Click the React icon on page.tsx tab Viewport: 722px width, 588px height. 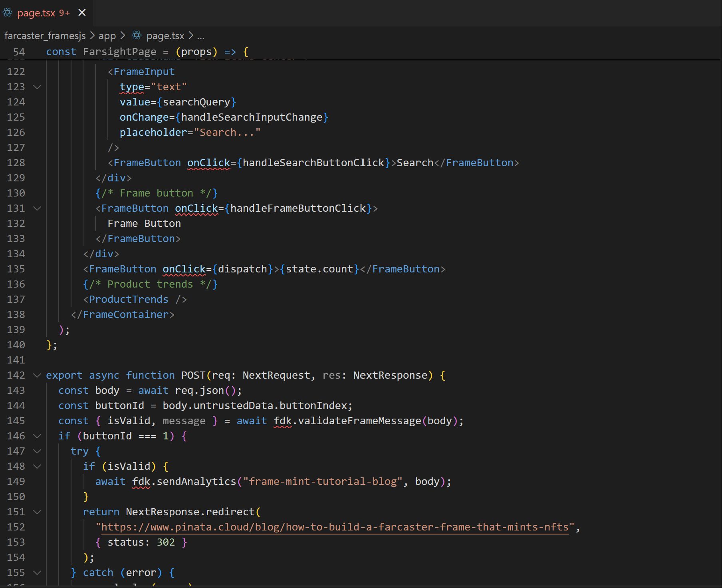[x=8, y=13]
